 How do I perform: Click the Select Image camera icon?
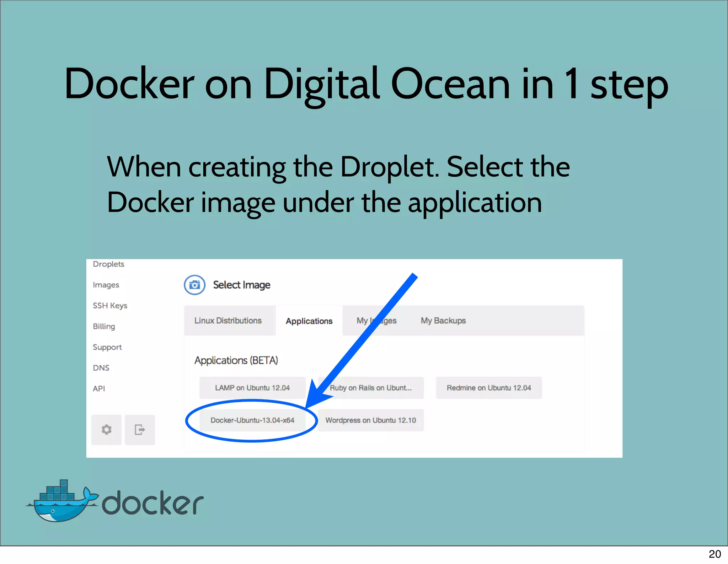click(194, 285)
